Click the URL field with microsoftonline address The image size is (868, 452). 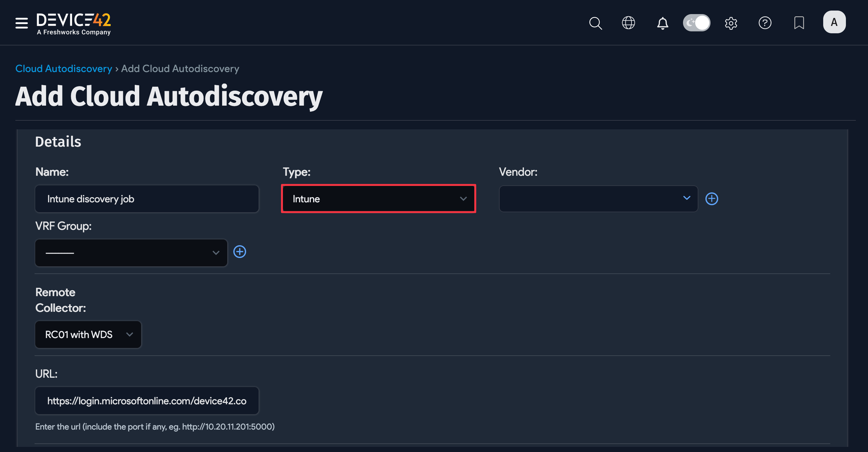pyautogui.click(x=147, y=400)
